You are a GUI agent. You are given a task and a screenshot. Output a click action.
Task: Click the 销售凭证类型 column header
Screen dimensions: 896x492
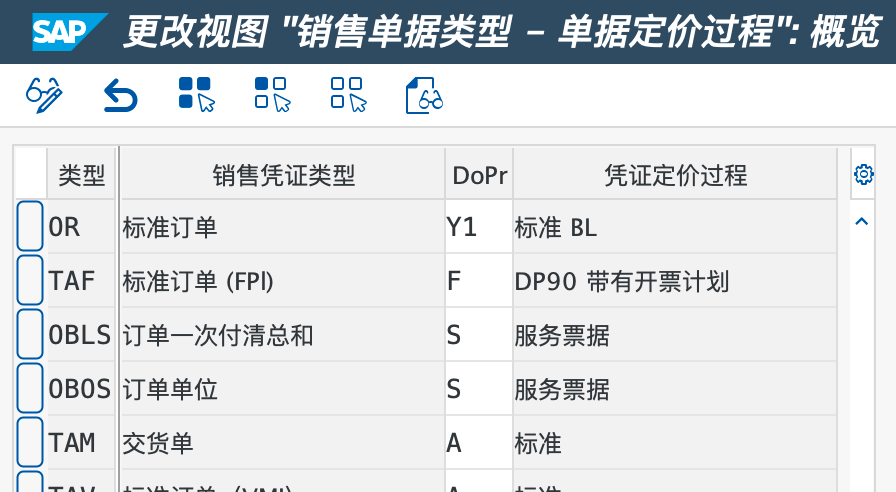283,175
